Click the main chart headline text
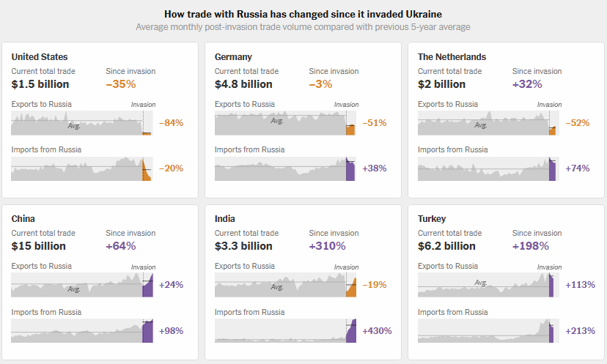 pyautogui.click(x=303, y=14)
